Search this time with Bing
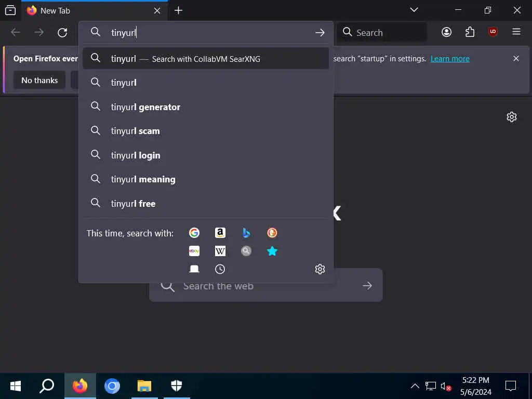 [246, 233]
